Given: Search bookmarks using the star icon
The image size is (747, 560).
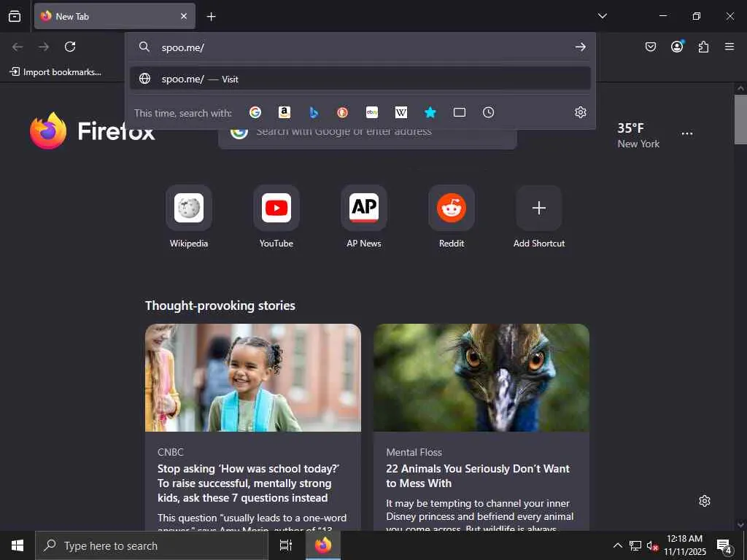Looking at the screenshot, I should [x=430, y=112].
